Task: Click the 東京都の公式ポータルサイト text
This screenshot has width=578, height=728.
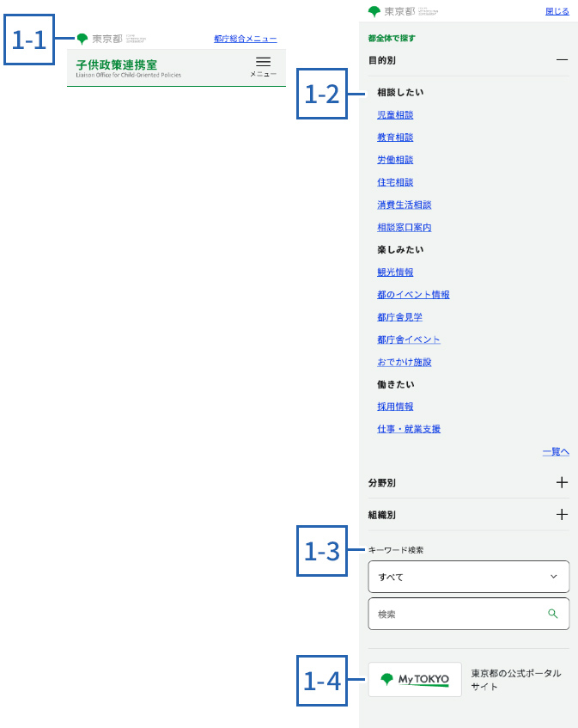Action: point(516,680)
